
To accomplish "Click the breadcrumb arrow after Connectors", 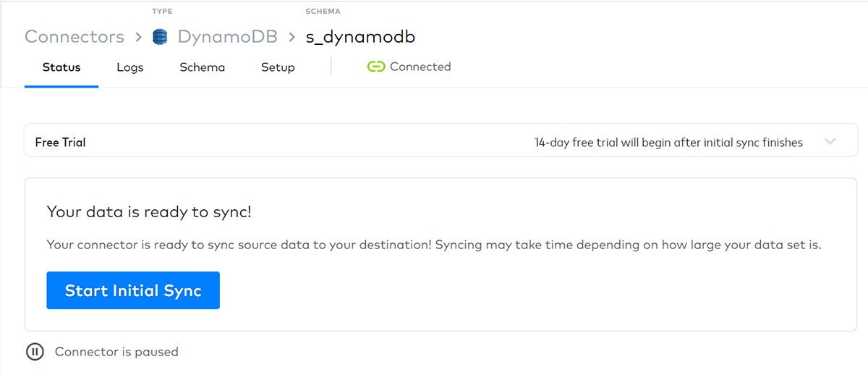I will 138,37.
